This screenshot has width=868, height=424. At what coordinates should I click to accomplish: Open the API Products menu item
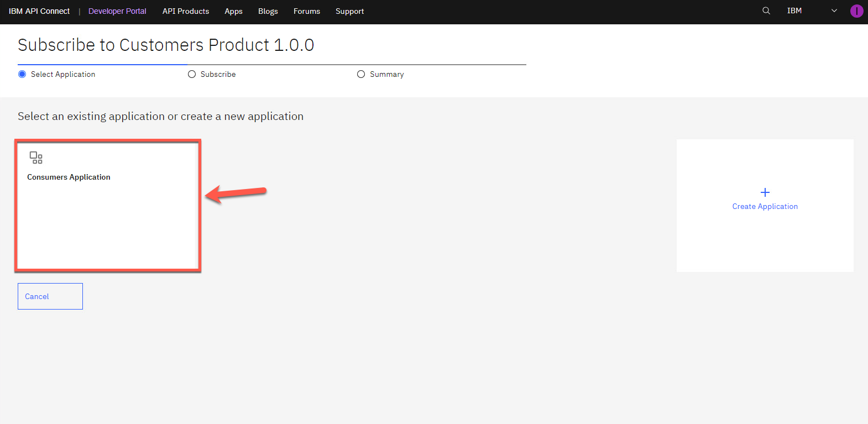[x=186, y=11]
